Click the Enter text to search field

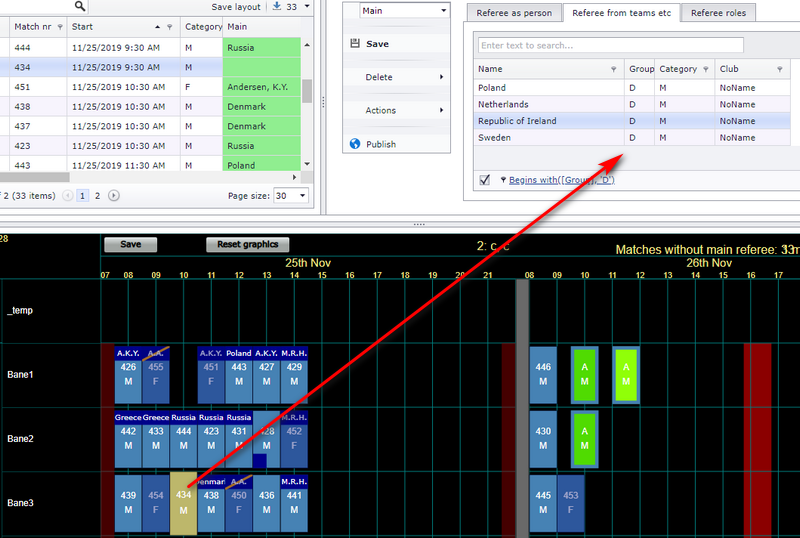[610, 45]
